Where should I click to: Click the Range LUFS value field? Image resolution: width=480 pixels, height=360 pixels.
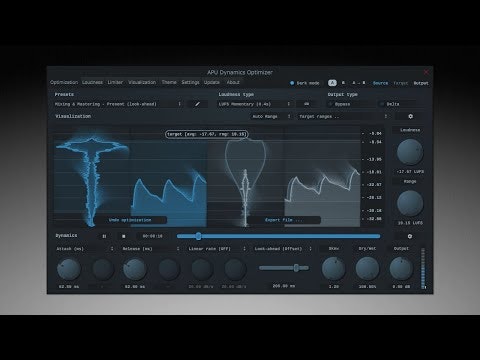pos(410,223)
